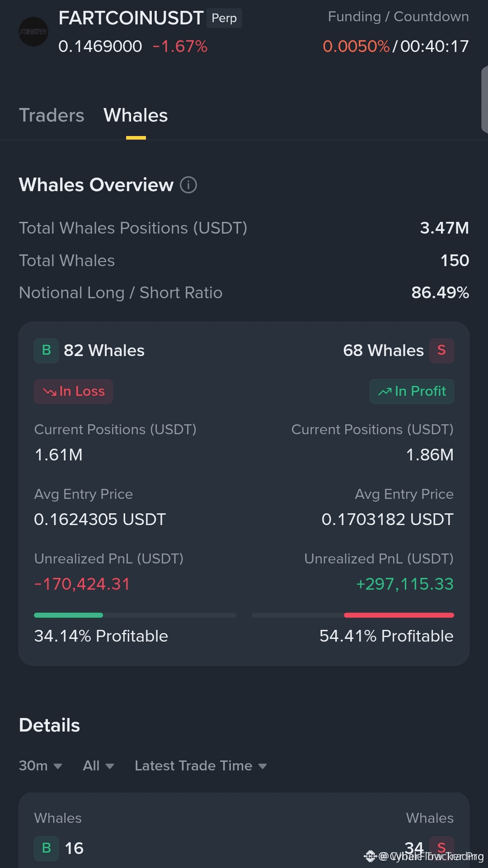Tap the Perp label next to FARTCOINUSDT

click(x=224, y=18)
